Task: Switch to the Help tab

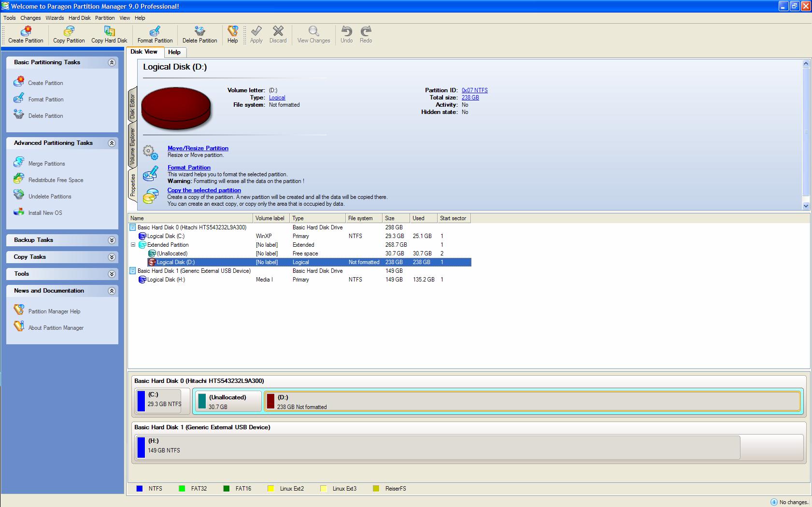Action: coord(174,52)
